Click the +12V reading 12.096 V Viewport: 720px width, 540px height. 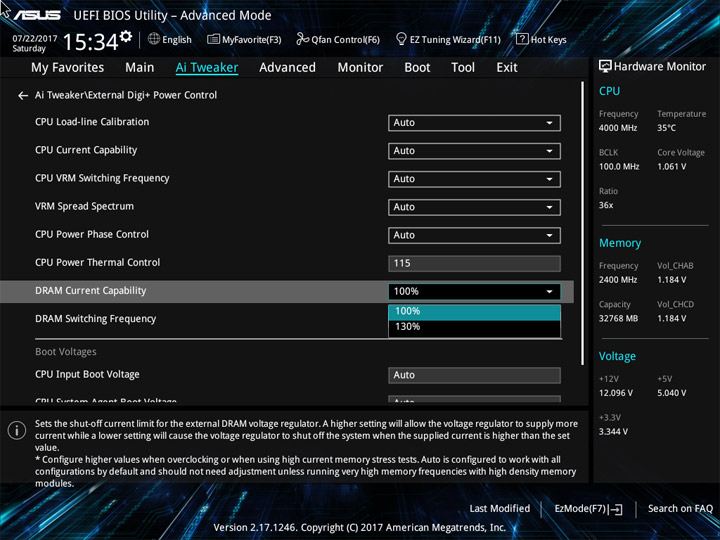point(616,393)
